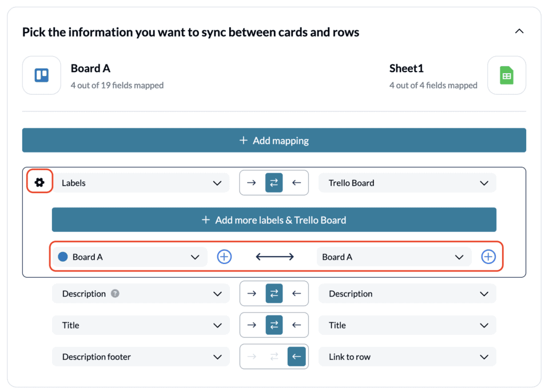The image size is (549, 392).
Task: Click the double-headed arrow between Board A fields
Action: pyautogui.click(x=275, y=257)
